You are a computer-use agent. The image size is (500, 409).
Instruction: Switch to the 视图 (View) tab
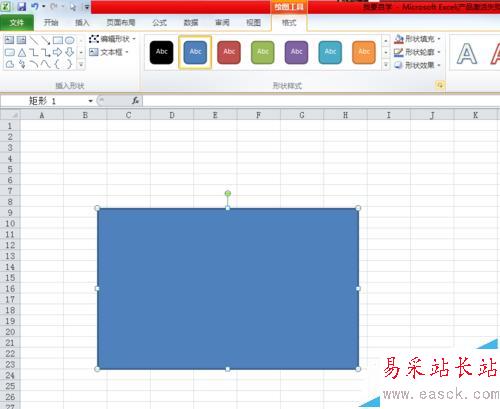253,23
